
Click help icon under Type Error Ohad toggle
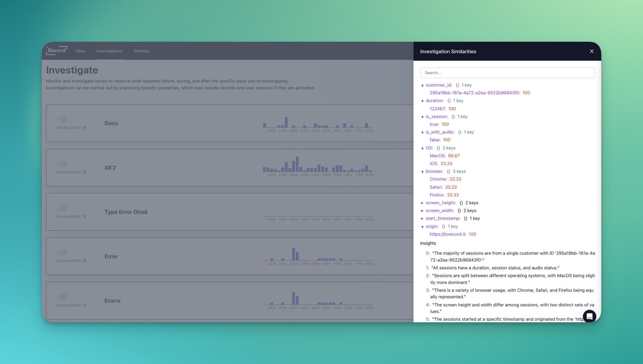pos(85,217)
